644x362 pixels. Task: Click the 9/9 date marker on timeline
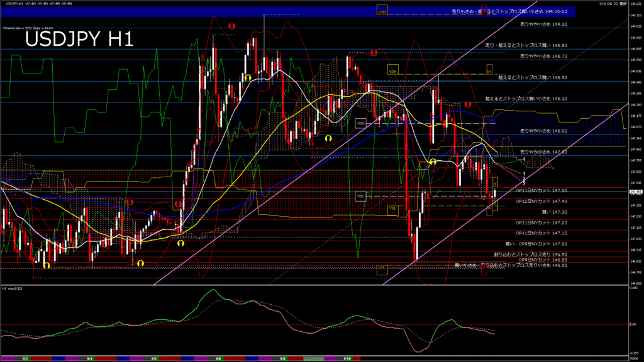(x=282, y=359)
